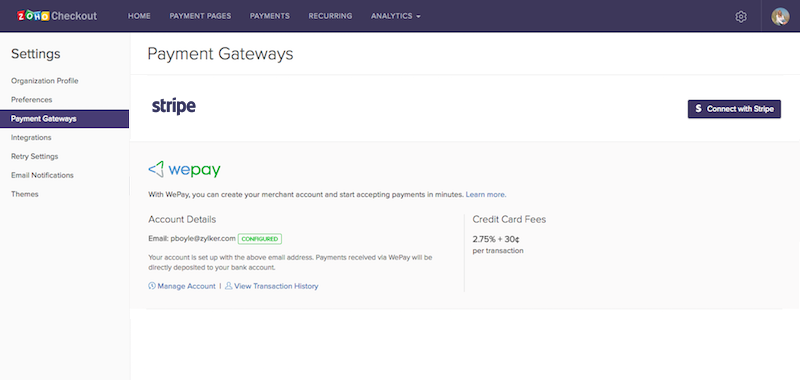The image size is (800, 380).
Task: Click the user profile avatar
Action: [x=780, y=16]
